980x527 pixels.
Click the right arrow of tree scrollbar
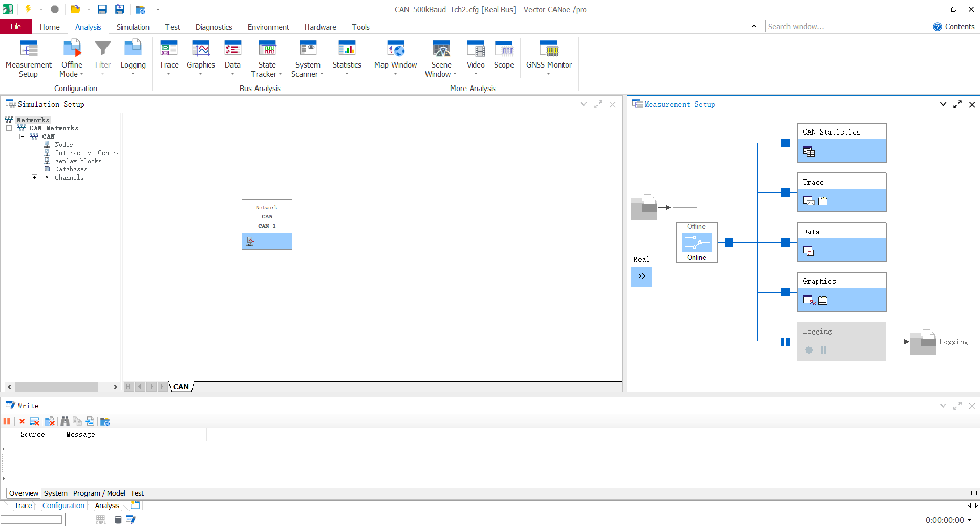click(x=115, y=387)
